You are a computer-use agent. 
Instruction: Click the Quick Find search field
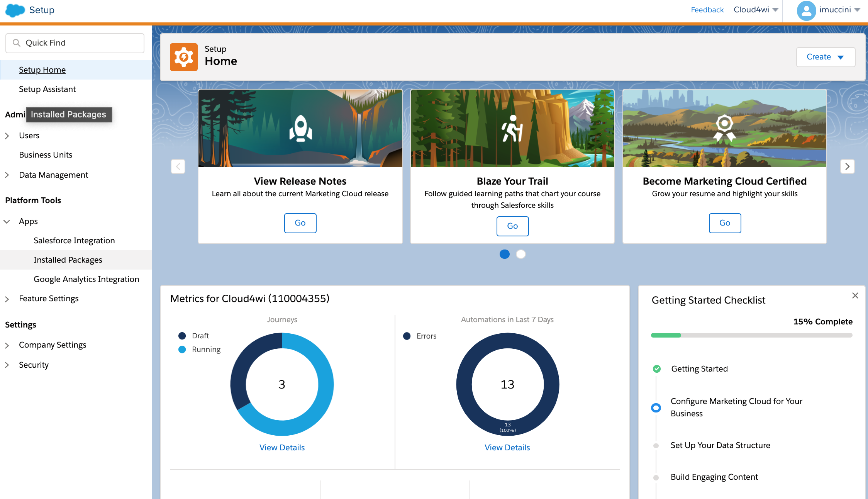tap(75, 43)
